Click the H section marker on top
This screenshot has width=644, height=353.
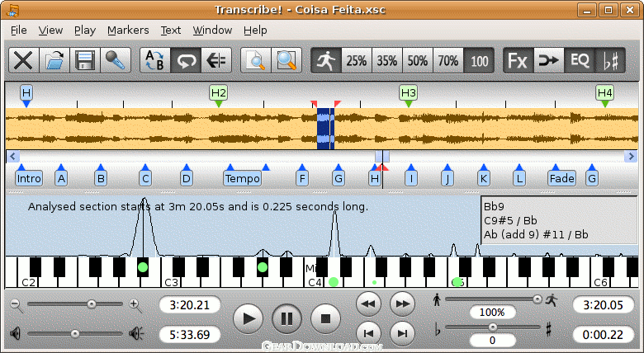[26, 93]
